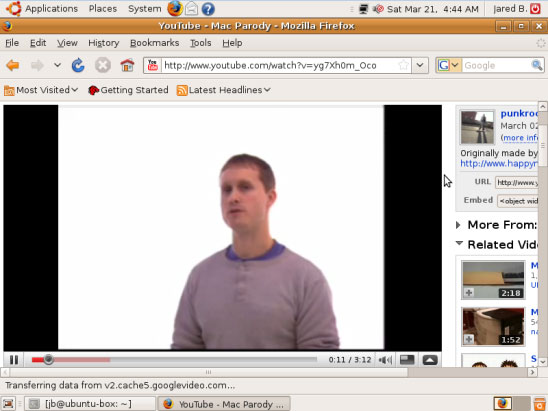Select the video URL text field
Image resolution: width=548 pixels, height=411 pixels.
point(517,182)
